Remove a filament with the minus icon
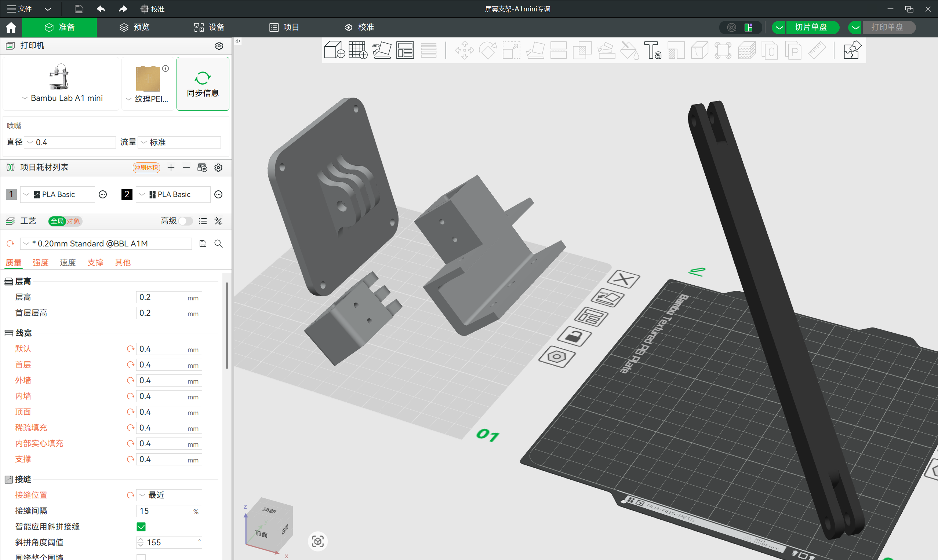 pos(186,168)
